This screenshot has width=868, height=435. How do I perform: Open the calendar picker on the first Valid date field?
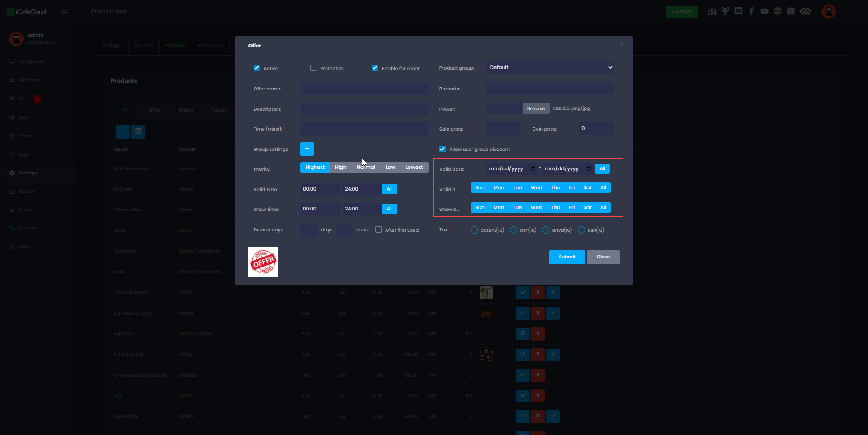(533, 168)
